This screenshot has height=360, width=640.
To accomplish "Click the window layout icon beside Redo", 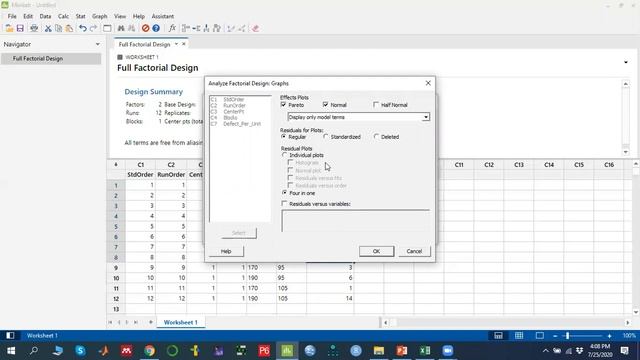I will tap(107, 28).
